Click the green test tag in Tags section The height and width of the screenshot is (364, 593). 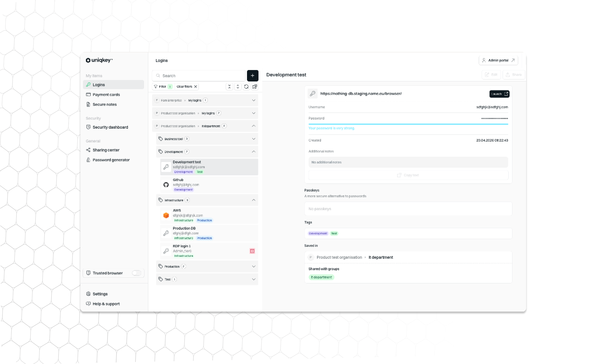pyautogui.click(x=334, y=233)
